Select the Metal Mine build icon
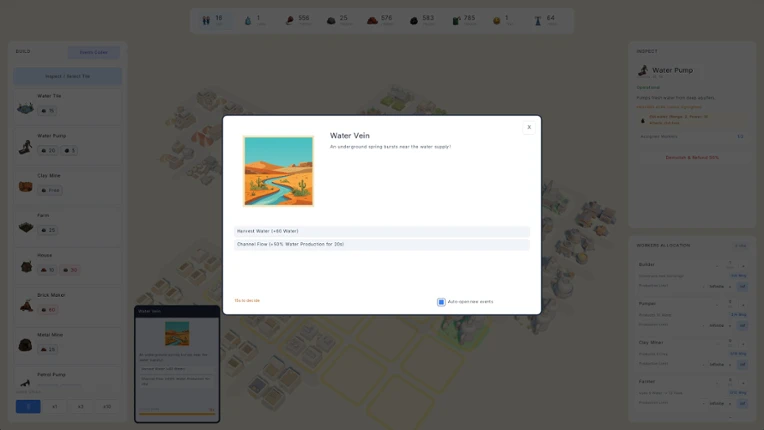Viewport: 764px width, 430px height. [x=25, y=345]
